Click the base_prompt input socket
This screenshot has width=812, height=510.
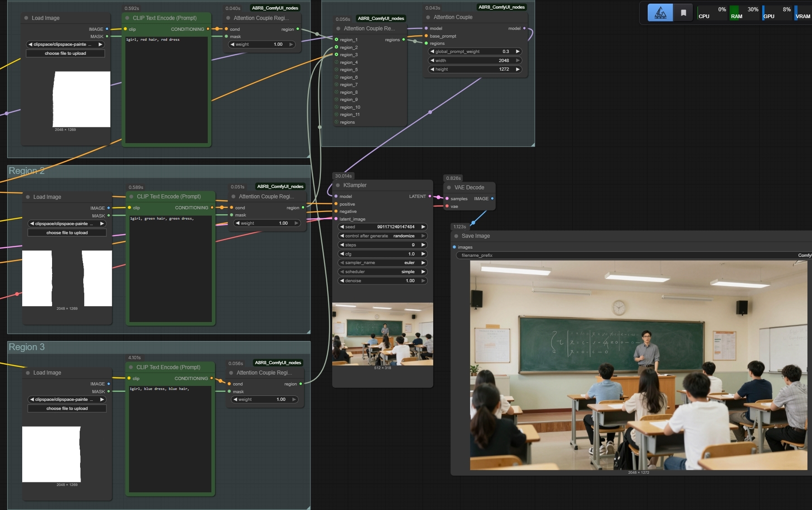tap(426, 36)
